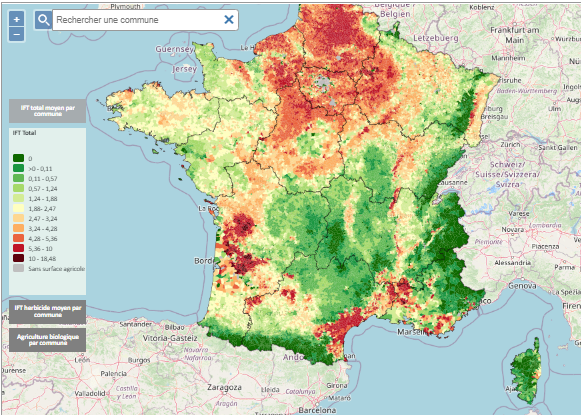Show 'Agriculture biologique par commune' layer

pos(47,340)
